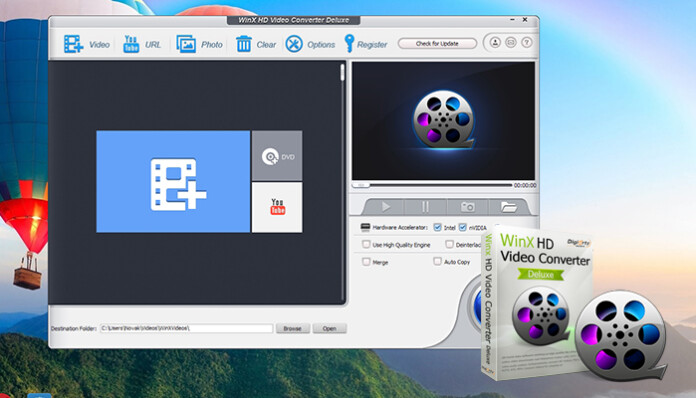
Task: Pause the preview playback
Action: (x=425, y=206)
